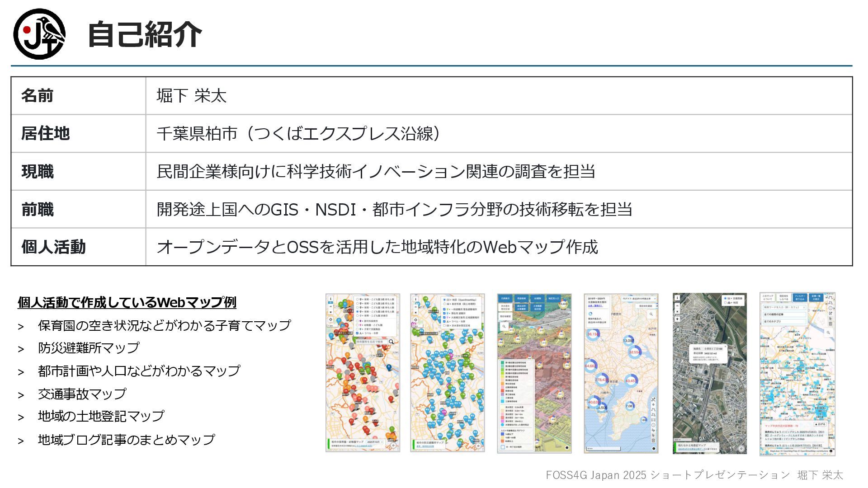Screen dimensions: 868x488
Task: Click the 広げる expand button on the blog article list
Action: tap(820, 424)
